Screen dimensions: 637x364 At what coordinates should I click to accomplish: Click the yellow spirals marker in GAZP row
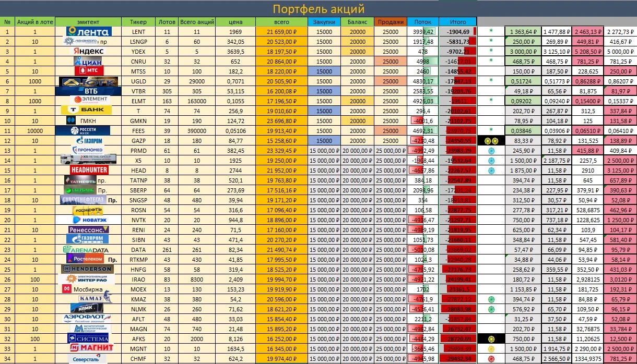tap(491, 141)
